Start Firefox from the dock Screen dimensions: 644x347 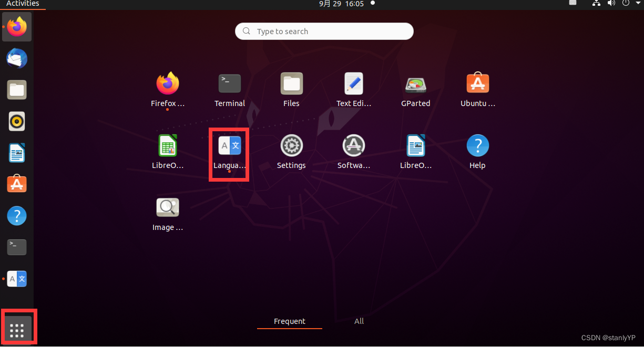click(x=16, y=27)
